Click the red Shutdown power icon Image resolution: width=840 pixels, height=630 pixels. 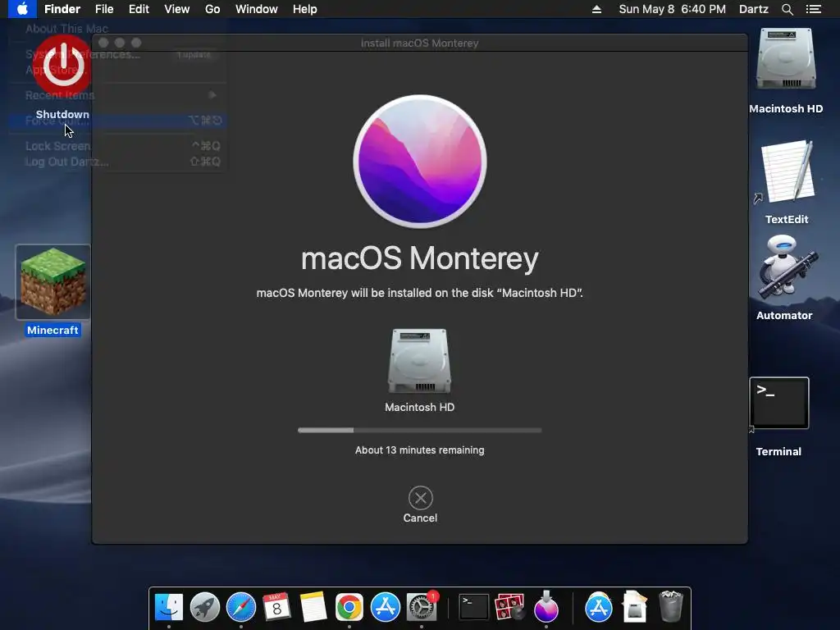click(62, 66)
